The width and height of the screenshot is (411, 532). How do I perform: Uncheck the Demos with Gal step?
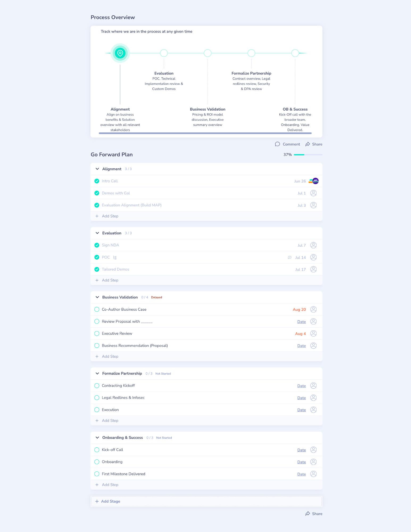coord(97,193)
